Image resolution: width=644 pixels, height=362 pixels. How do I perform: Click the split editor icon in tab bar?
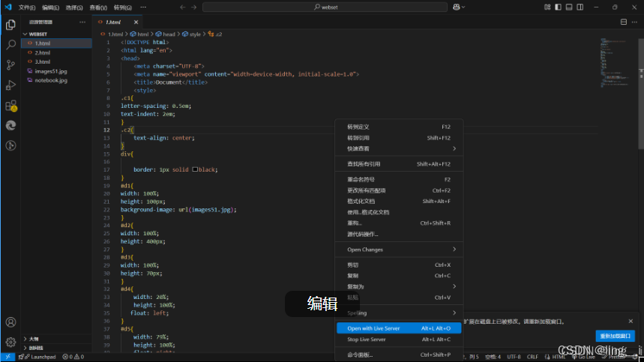(x=624, y=22)
